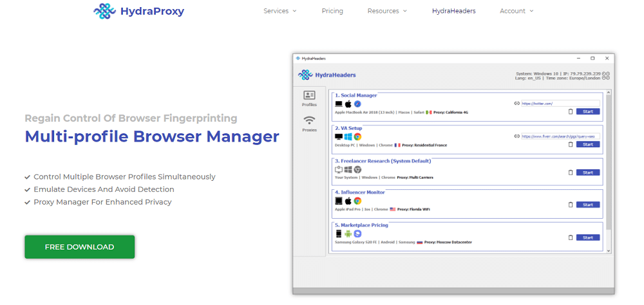Click the grey Windows icon in Freelancer Research
Viewport: 644px width, 305px height.
(x=348, y=169)
